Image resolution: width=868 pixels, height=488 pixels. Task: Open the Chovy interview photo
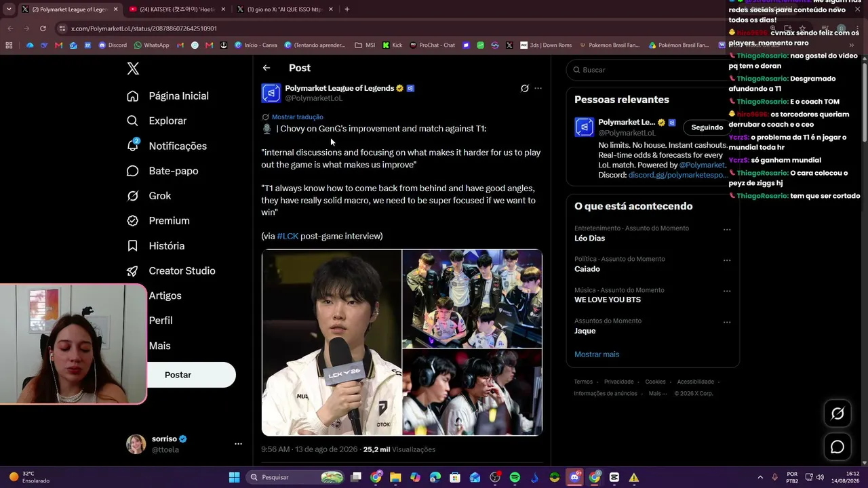(x=332, y=342)
